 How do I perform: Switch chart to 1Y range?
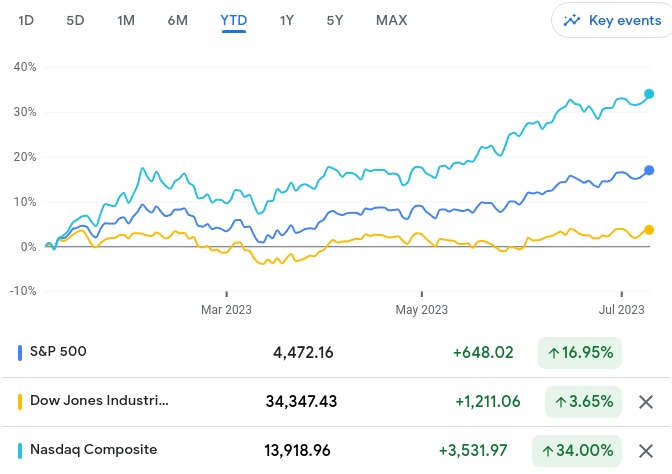point(287,20)
